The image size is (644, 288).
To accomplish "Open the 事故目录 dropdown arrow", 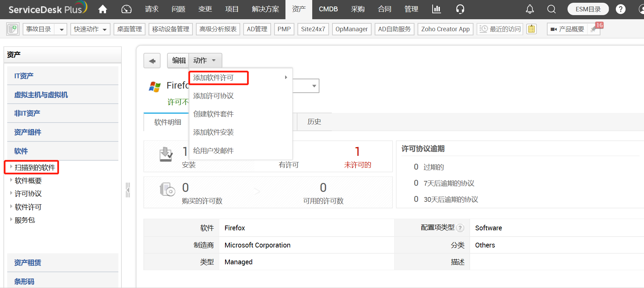I will point(61,30).
